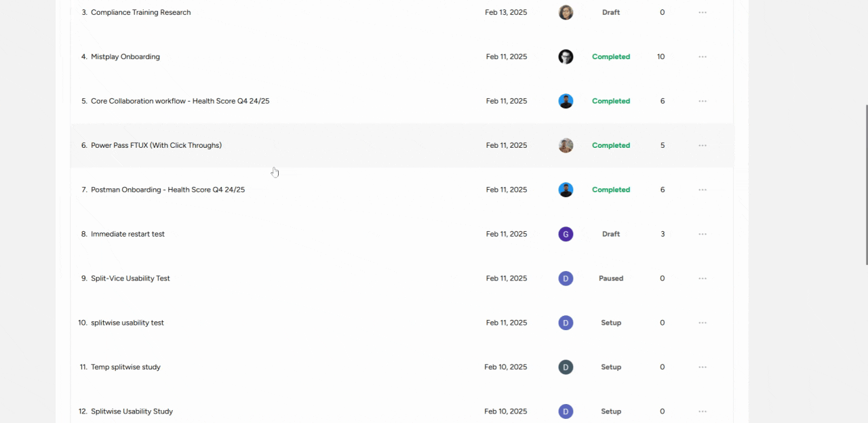Click the vertical page scrollbar thumb

coord(866,184)
